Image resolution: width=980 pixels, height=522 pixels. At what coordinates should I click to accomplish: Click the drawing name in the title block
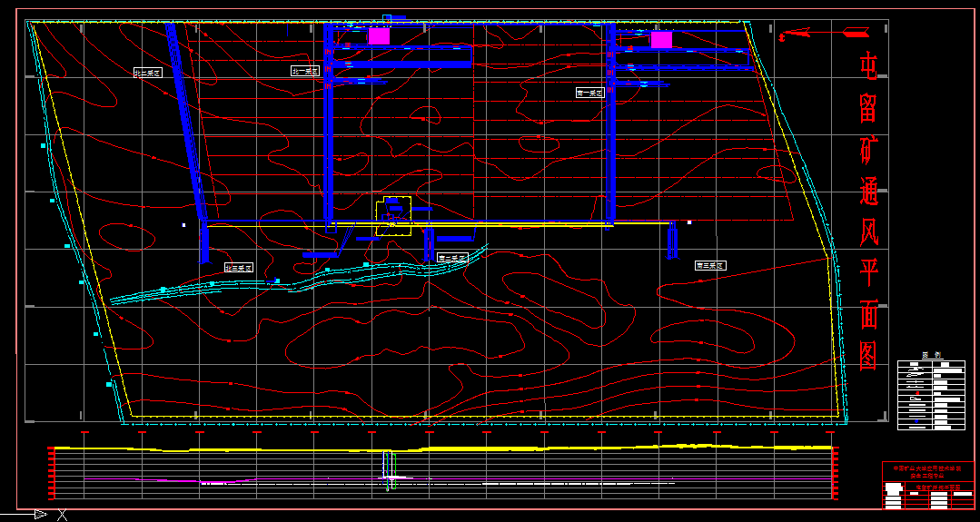(x=938, y=488)
